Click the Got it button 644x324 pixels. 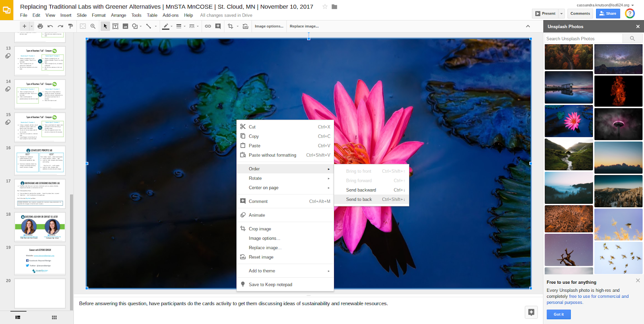(559, 314)
